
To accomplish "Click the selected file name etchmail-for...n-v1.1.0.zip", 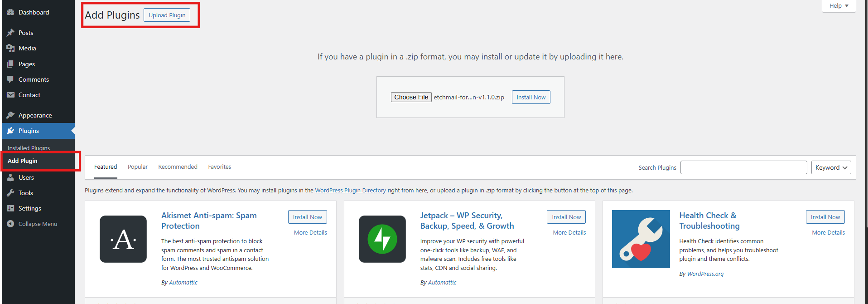I will (469, 97).
